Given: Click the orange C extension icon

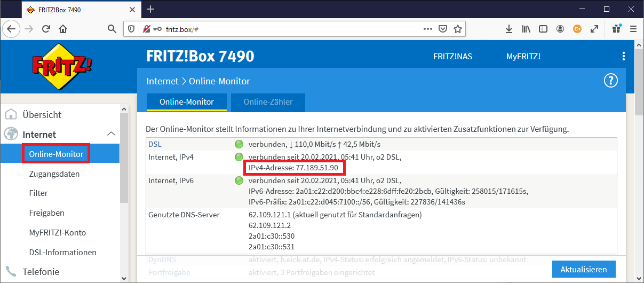Looking at the screenshot, I should [x=577, y=29].
